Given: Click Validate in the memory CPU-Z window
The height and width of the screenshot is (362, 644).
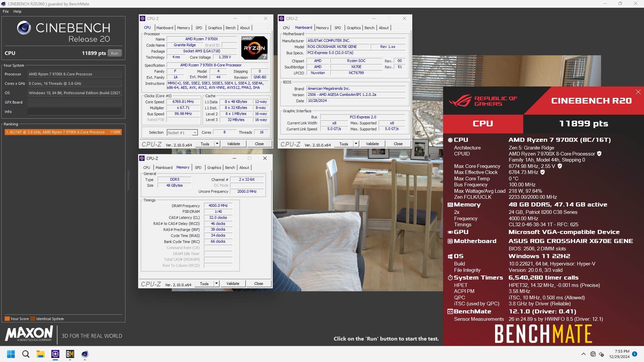Looking at the screenshot, I should pyautogui.click(x=233, y=284).
